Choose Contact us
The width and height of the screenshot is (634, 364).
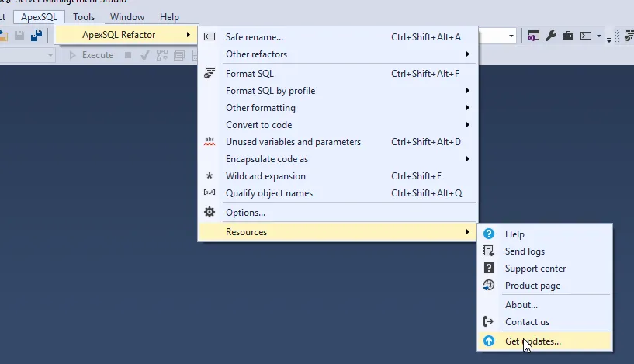[545, 322]
